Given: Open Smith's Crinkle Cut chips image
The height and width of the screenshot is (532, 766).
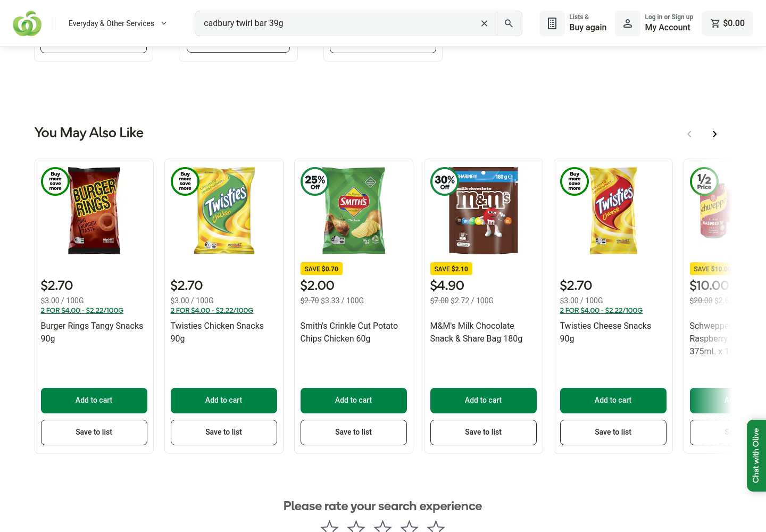Looking at the screenshot, I should tap(354, 211).
